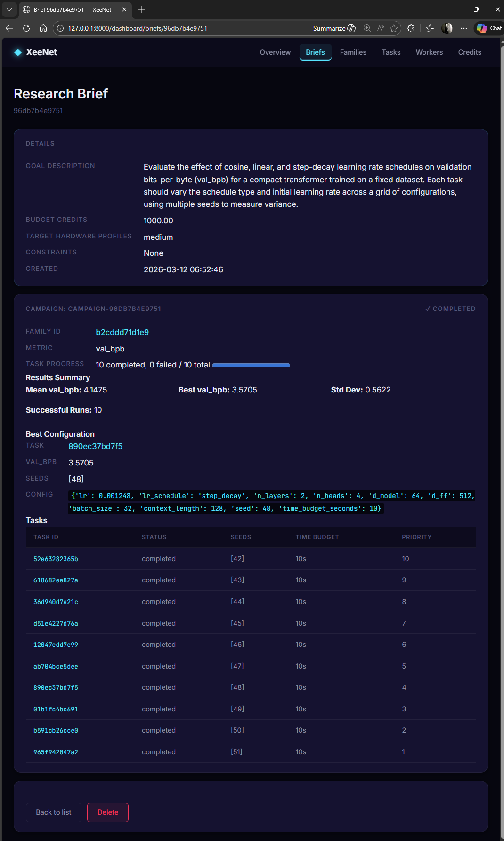Select the config JSON code block
This screenshot has height=841, width=504.
coord(272,502)
